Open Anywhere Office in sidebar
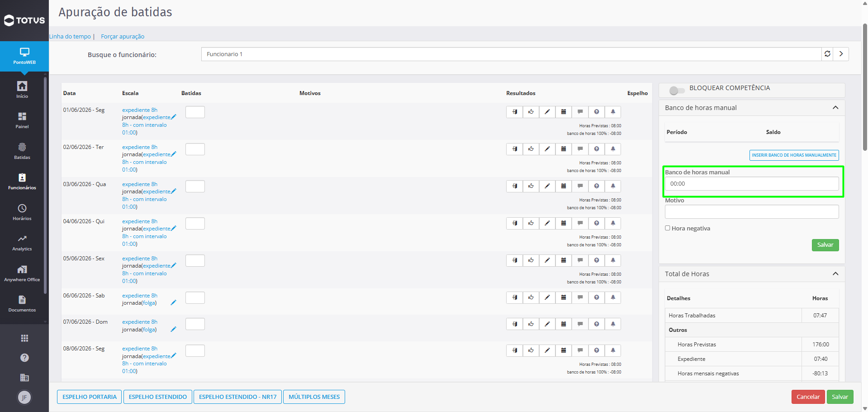868x412 pixels. [22, 273]
